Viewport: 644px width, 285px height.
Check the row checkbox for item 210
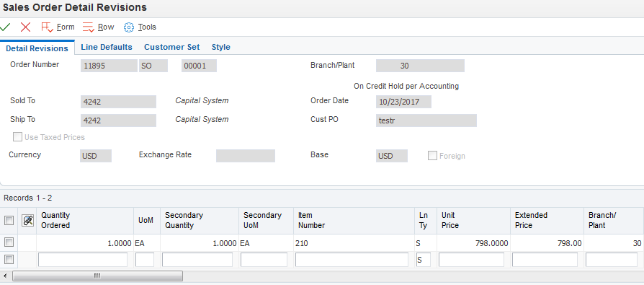coord(9,242)
